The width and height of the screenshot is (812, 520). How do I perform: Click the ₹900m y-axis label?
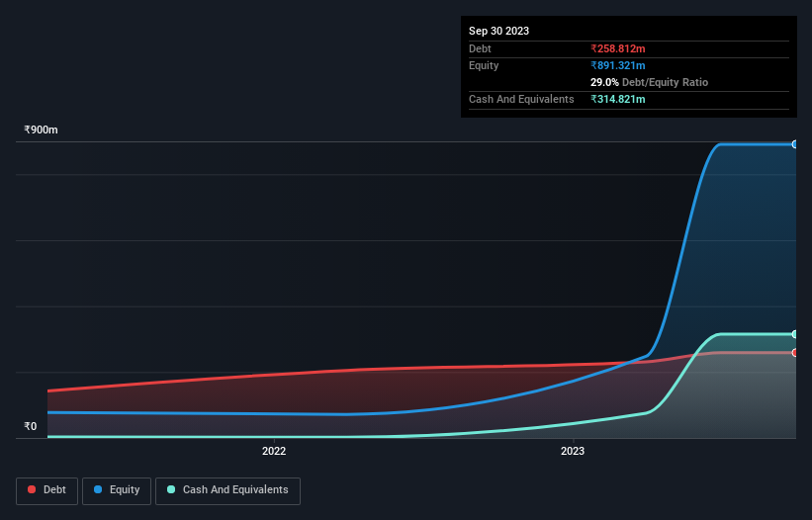tap(41, 130)
